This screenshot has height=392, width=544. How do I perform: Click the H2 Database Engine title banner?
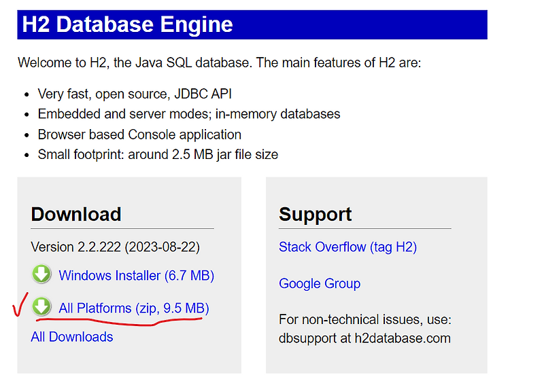[x=252, y=24]
